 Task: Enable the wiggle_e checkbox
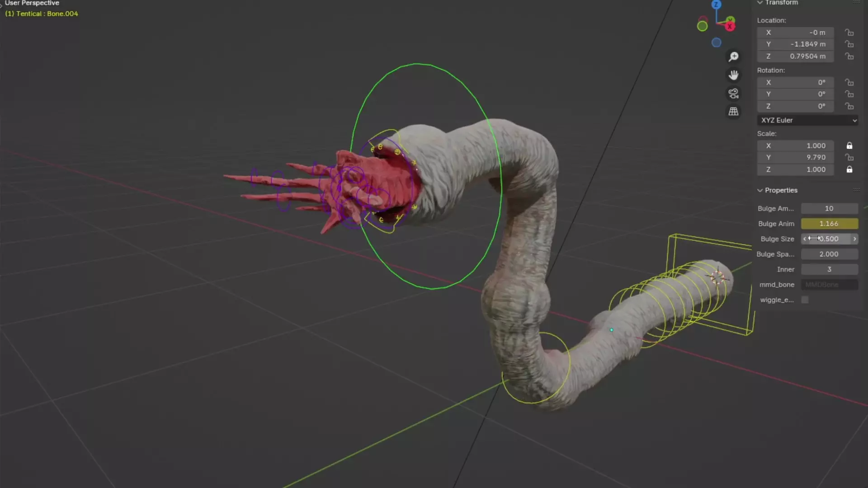(805, 300)
